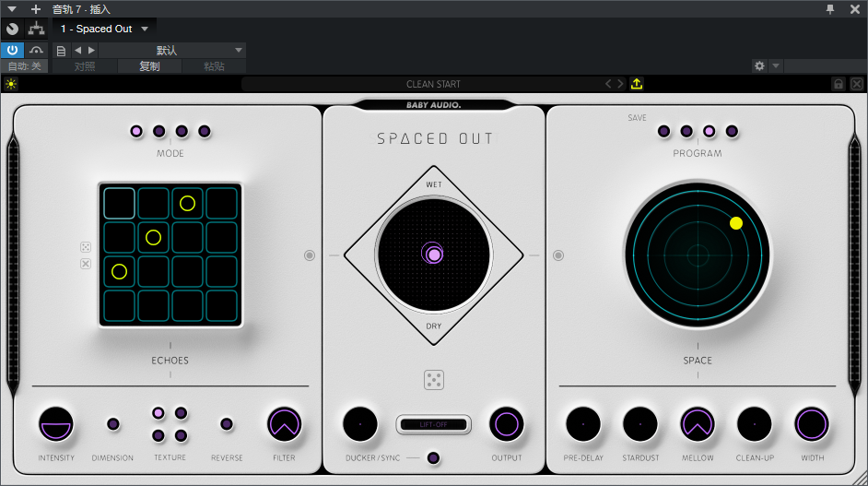868x486 pixels.
Task: Toggle the top-left echoes grid cell
Action: tap(119, 204)
